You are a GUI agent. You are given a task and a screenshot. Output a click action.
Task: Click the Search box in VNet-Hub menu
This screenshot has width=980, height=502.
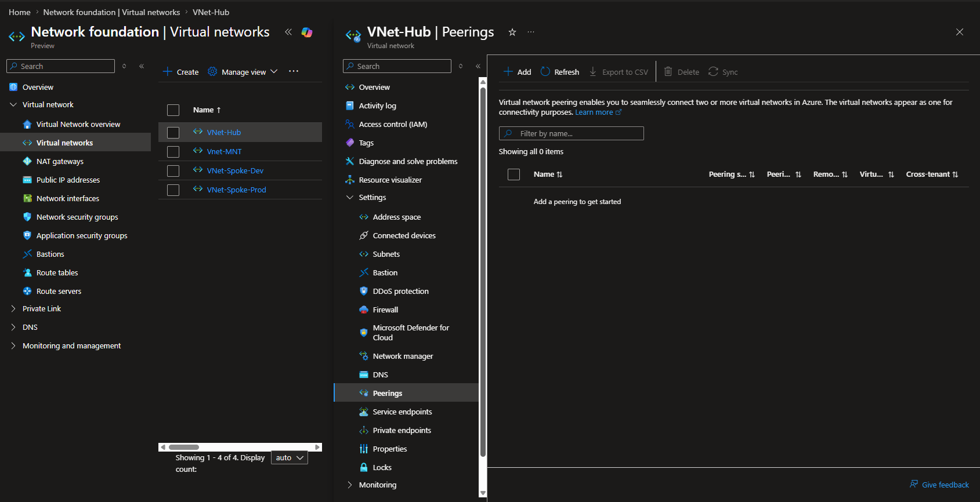click(397, 66)
